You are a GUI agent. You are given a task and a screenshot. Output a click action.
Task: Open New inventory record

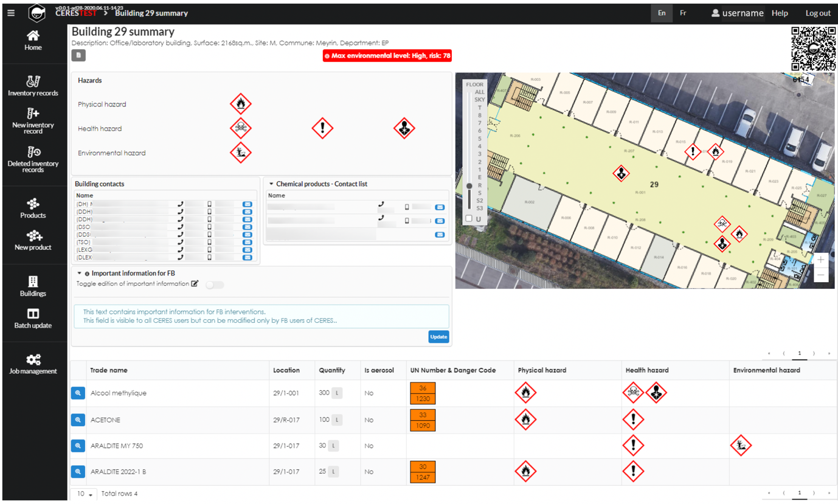[33, 121]
